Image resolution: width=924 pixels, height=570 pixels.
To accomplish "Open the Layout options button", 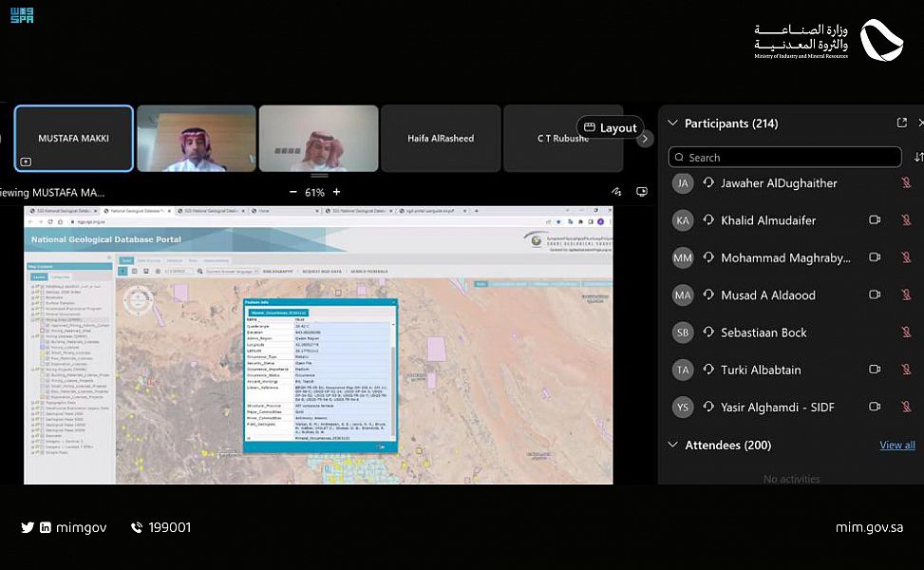I will pyautogui.click(x=611, y=127).
